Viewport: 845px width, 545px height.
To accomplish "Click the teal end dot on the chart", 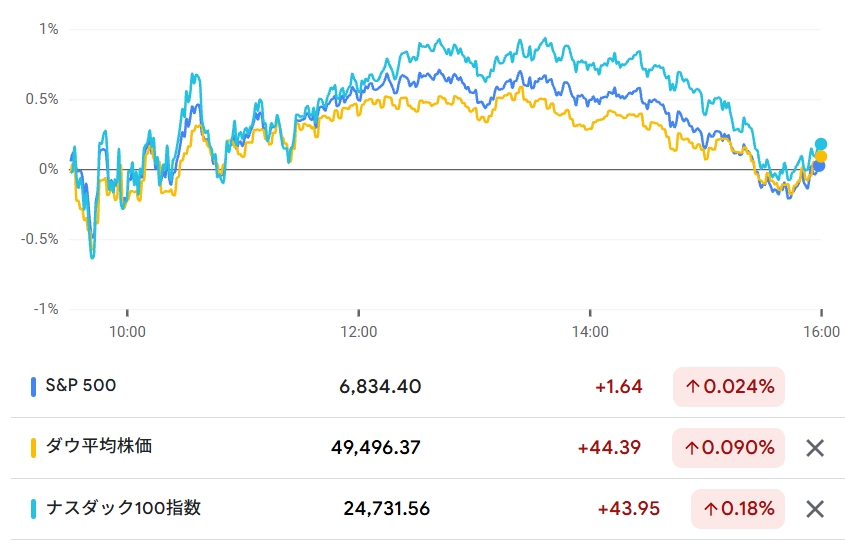I will 821,144.
